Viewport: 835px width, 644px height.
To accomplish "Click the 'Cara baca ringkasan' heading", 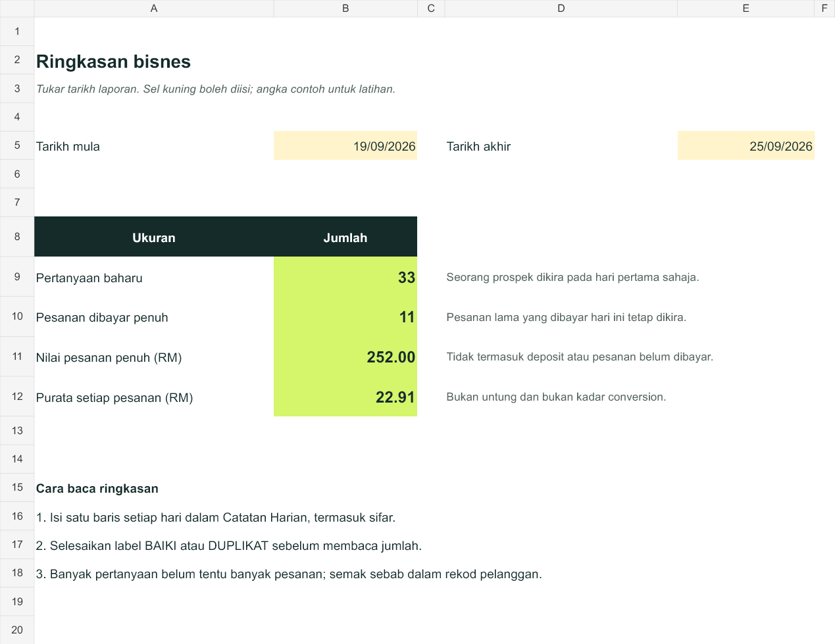I will pos(97,489).
